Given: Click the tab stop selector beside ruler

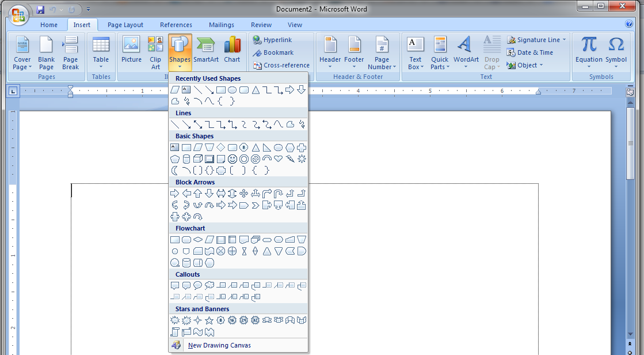Looking at the screenshot, I should (13, 91).
